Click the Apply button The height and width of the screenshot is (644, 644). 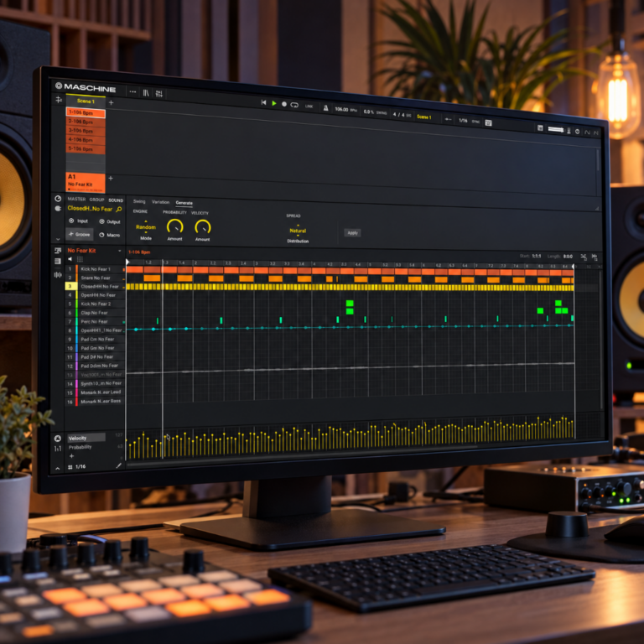coord(352,233)
